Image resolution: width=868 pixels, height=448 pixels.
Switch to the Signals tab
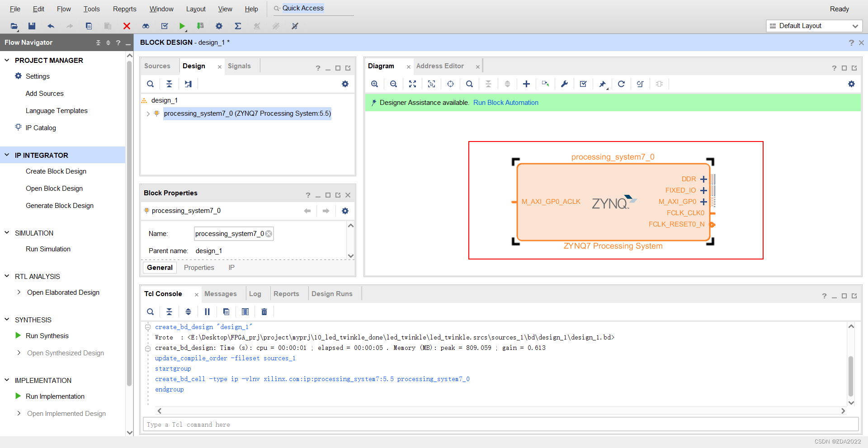(x=239, y=66)
